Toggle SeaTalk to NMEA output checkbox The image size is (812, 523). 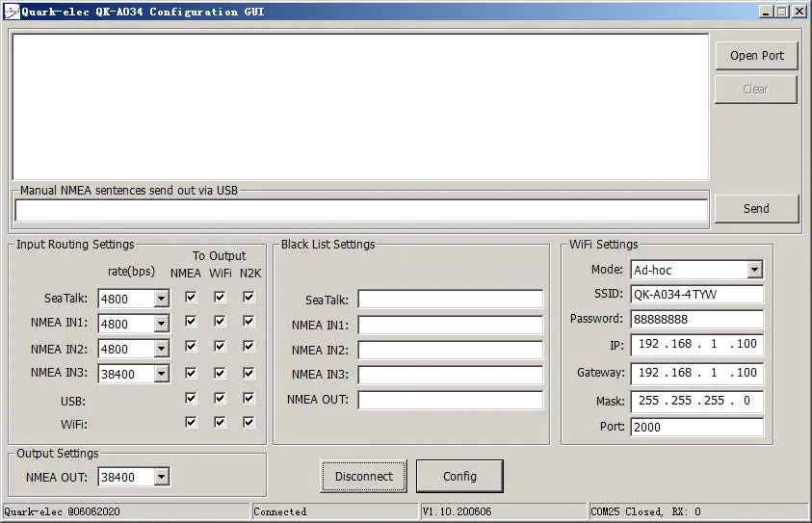coord(191,298)
